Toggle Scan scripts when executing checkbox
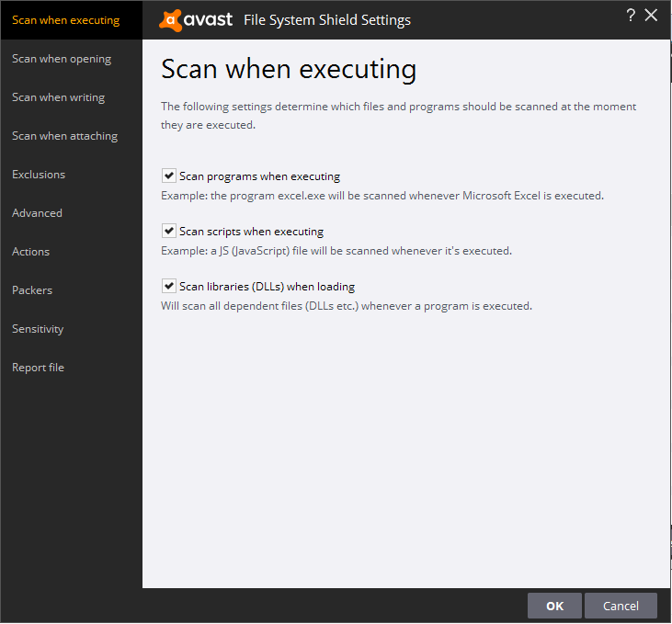Screen dimensions: 672x624 pyautogui.click(x=169, y=231)
